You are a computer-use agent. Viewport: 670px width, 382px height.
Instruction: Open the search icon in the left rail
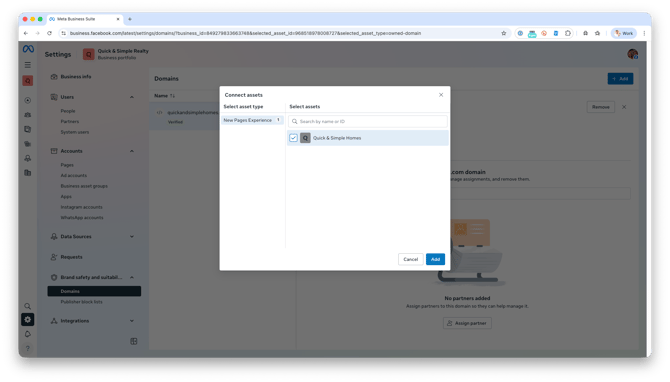(x=28, y=306)
